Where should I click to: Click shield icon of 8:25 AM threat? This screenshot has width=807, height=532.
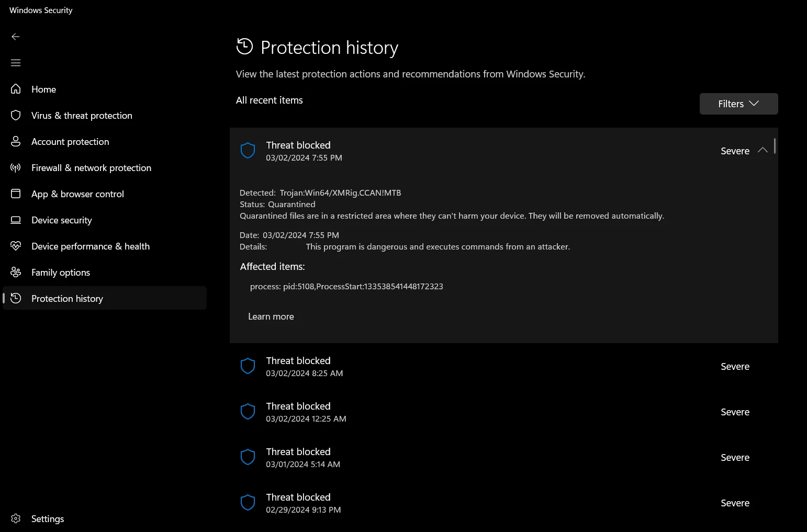(x=248, y=366)
